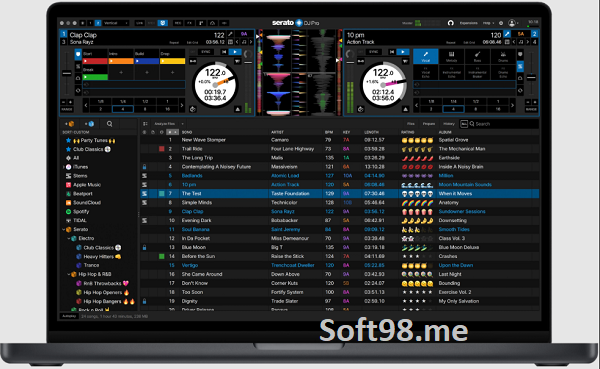Click the lock icon on Blue Moon row

coord(144,247)
